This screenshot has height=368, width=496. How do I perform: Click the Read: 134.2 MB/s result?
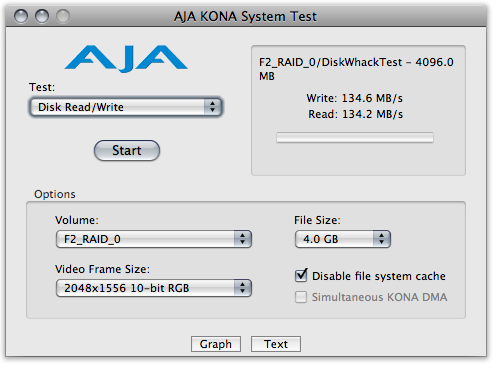[x=356, y=114]
